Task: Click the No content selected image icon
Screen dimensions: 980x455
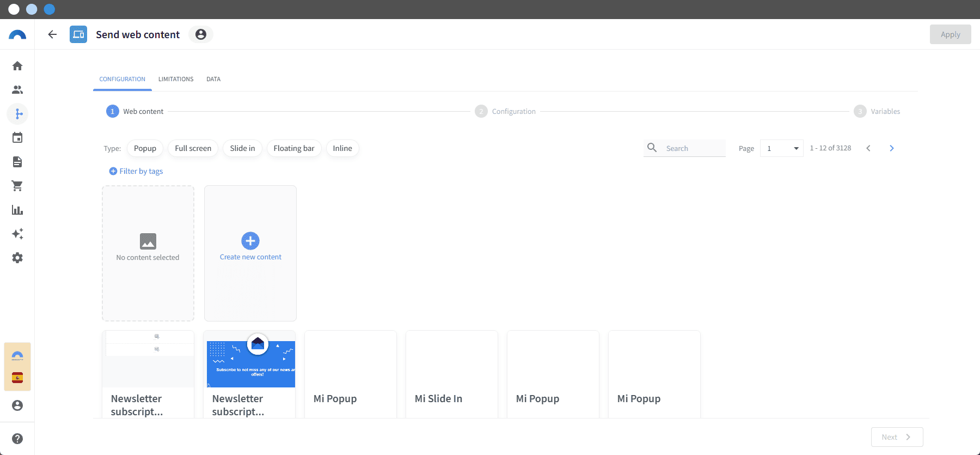Action: (x=148, y=241)
